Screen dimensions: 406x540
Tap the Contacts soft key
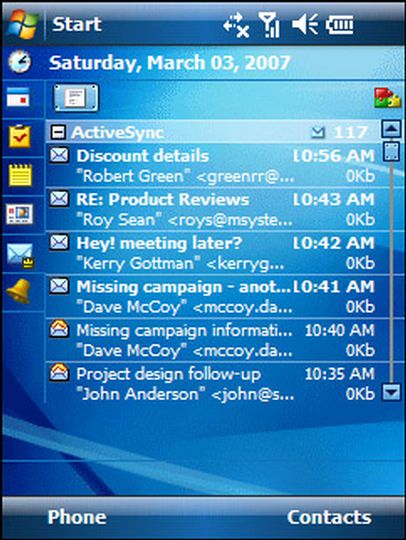pyautogui.click(x=330, y=517)
